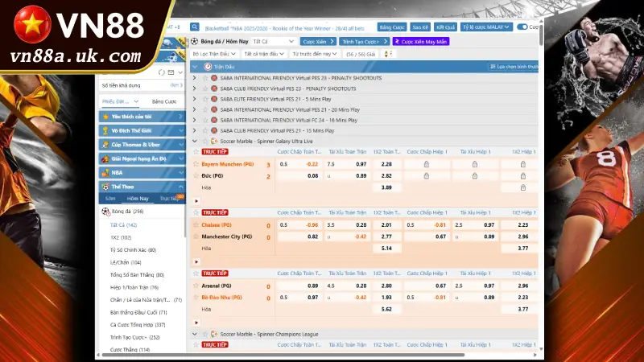Click odds 2.28 for Bayern Munchen 1X2

386,164
